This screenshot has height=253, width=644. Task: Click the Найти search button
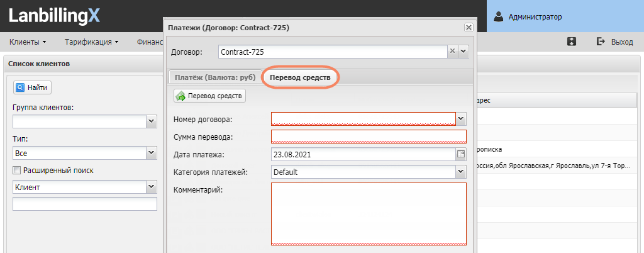[x=33, y=87]
